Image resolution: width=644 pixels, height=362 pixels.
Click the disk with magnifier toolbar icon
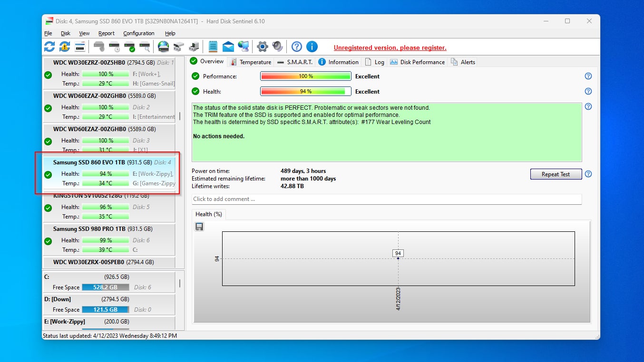tap(145, 47)
